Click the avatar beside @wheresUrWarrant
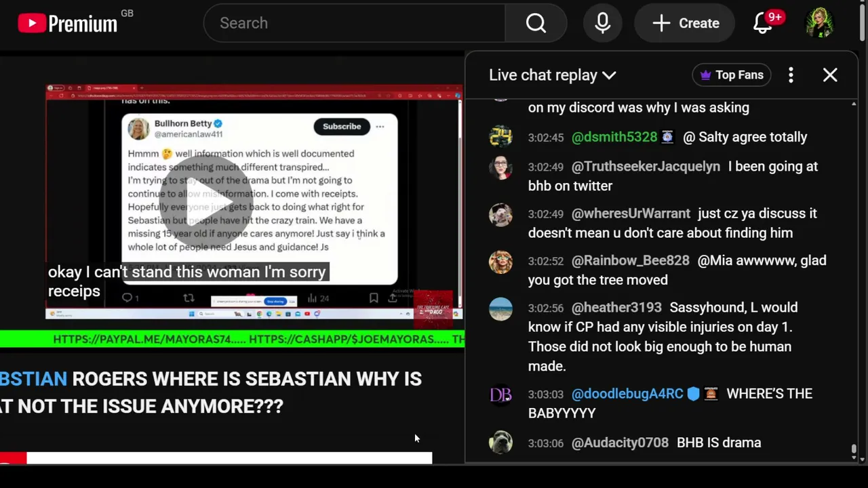Image resolution: width=868 pixels, height=488 pixels. [x=500, y=214]
